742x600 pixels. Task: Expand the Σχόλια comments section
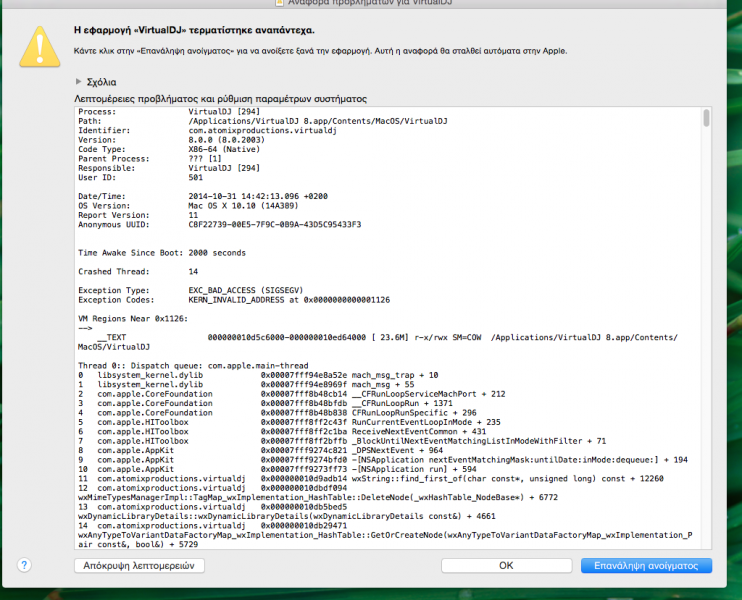[x=79, y=82]
